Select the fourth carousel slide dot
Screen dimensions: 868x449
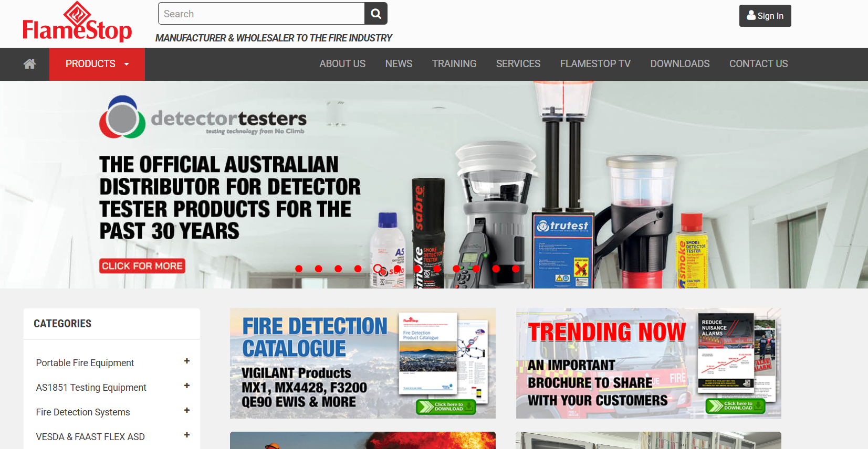(x=358, y=269)
